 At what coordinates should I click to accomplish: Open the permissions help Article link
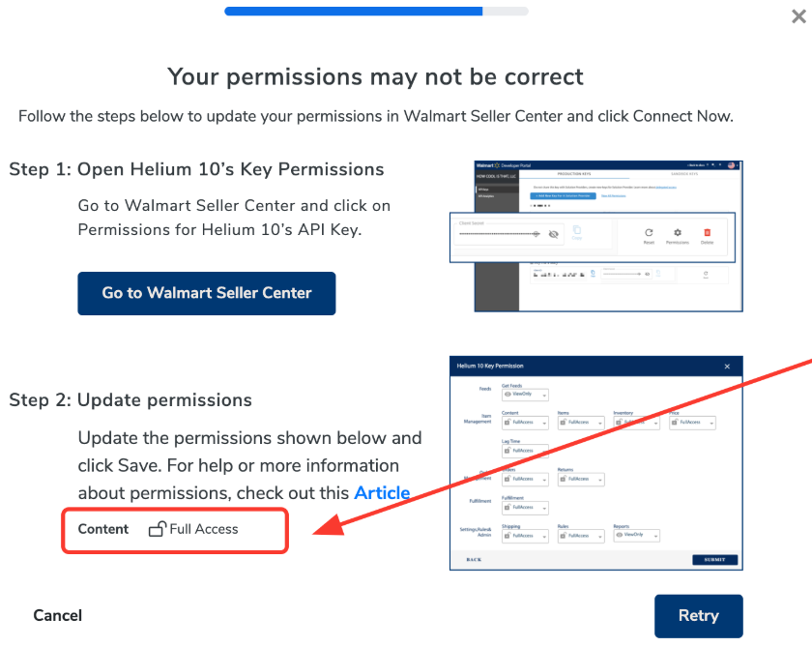pyautogui.click(x=382, y=493)
